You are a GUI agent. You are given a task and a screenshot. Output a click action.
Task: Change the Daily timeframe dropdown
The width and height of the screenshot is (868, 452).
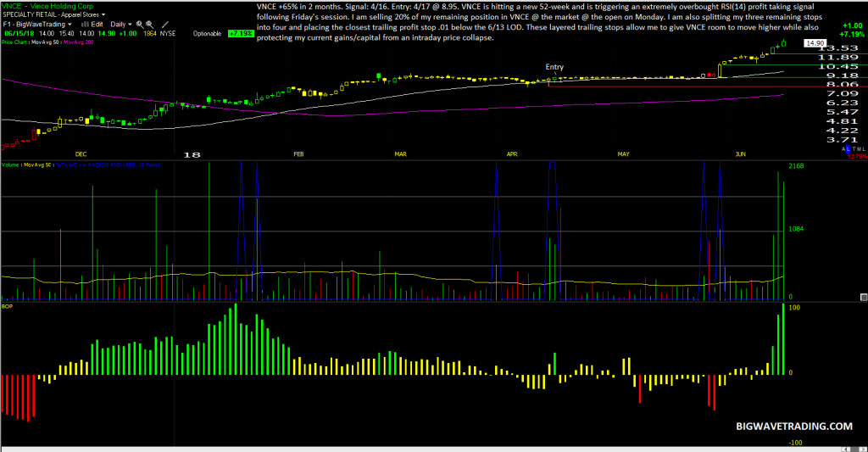(x=120, y=25)
